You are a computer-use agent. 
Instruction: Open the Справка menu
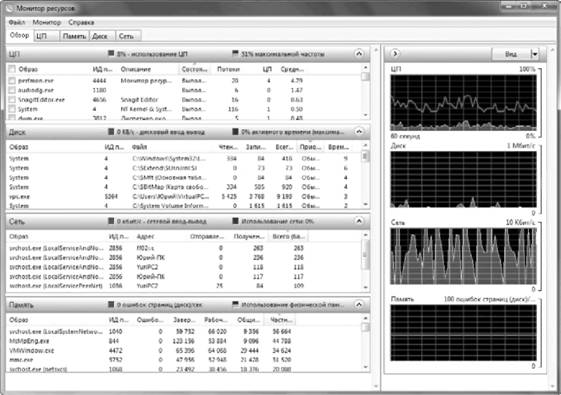point(81,22)
